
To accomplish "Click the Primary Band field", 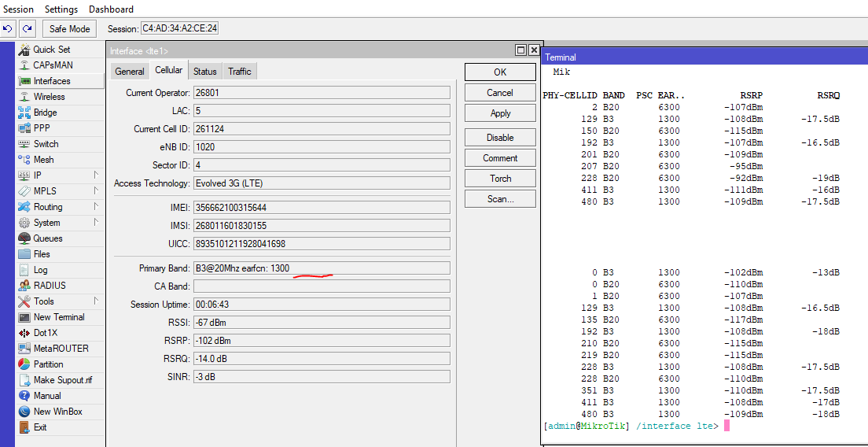I will point(321,268).
